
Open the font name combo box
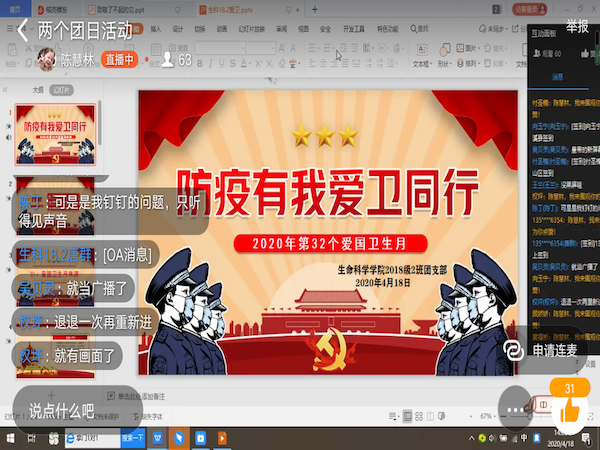(220, 48)
